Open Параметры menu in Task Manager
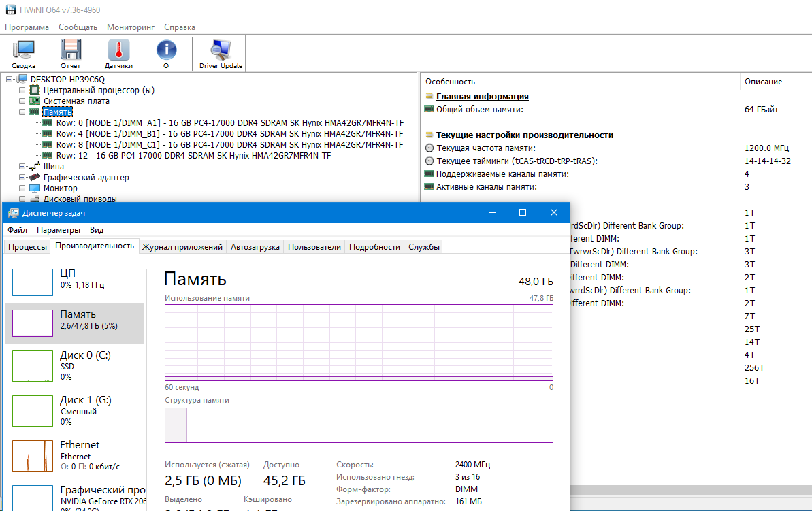 pyautogui.click(x=59, y=230)
